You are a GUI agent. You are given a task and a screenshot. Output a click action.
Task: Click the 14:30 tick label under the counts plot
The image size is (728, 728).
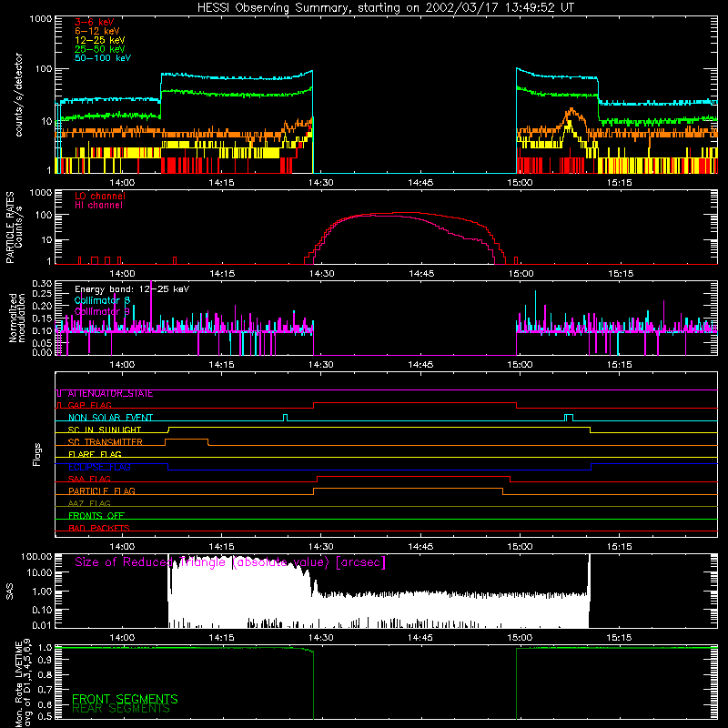(321, 183)
